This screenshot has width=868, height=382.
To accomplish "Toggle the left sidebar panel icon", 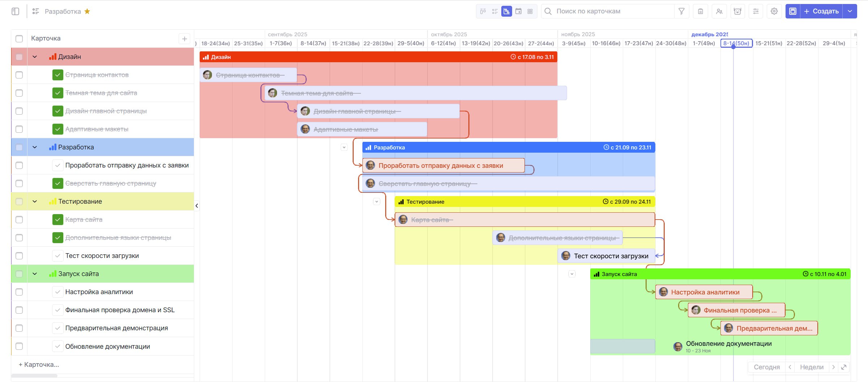I will (x=15, y=11).
